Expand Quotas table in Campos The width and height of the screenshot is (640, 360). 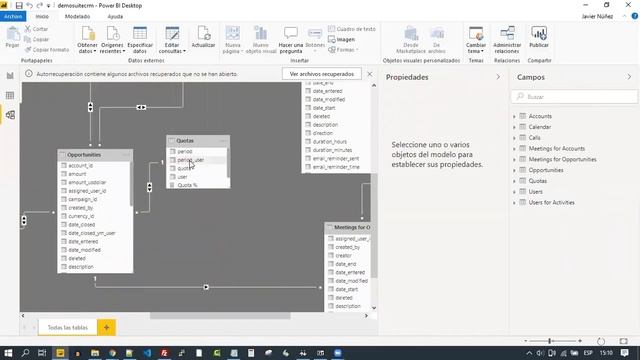[514, 181]
